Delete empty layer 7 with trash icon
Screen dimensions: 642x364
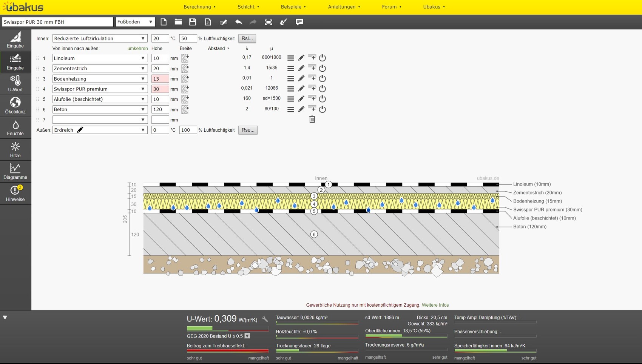click(x=312, y=120)
